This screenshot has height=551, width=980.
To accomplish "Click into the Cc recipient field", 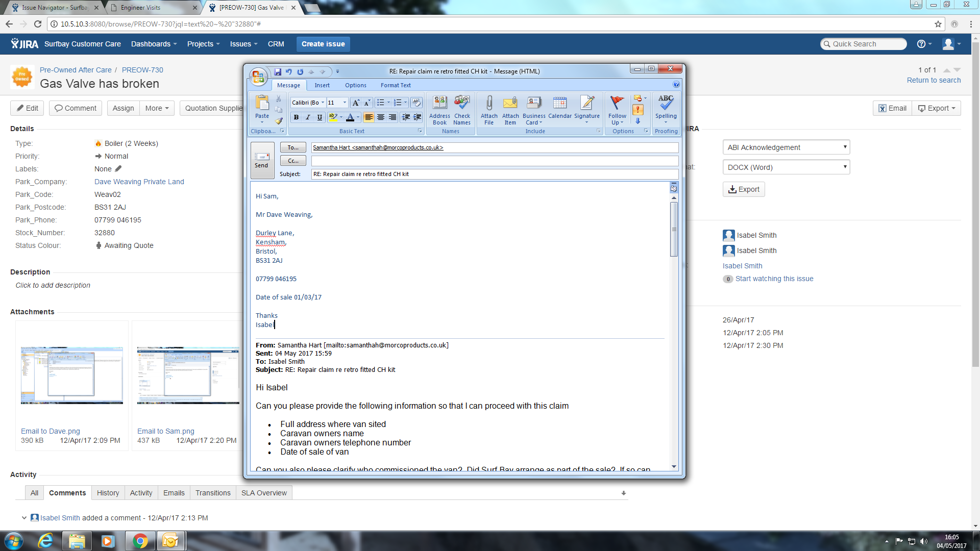I will point(494,161).
